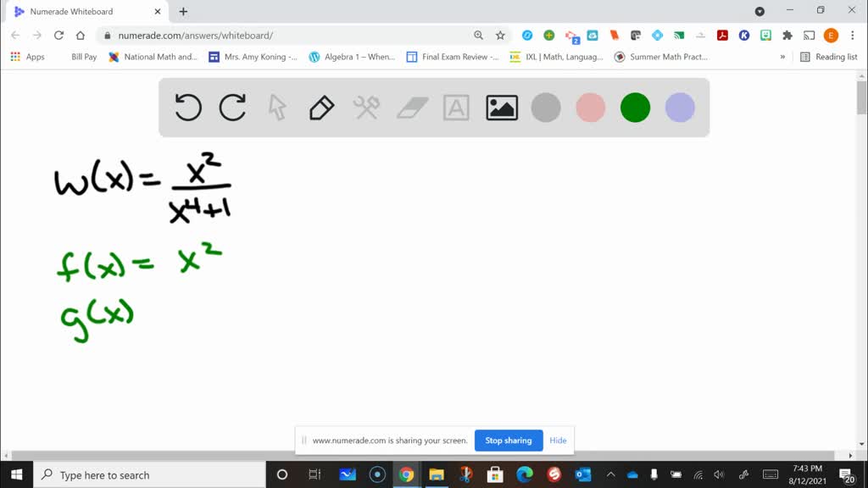The height and width of the screenshot is (488, 868).
Task: Click the Stop sharing button
Action: [x=509, y=441]
